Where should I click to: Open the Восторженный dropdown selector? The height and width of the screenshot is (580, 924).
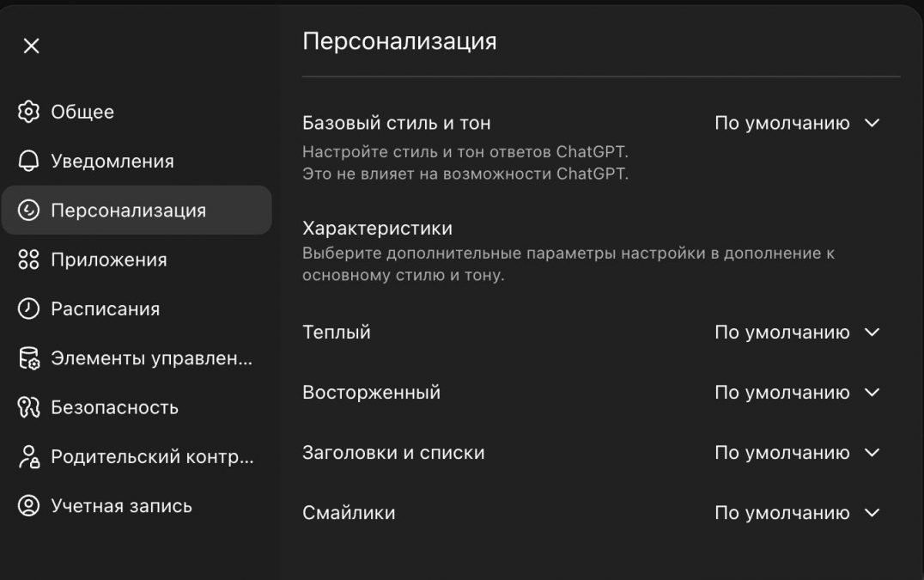coord(797,393)
